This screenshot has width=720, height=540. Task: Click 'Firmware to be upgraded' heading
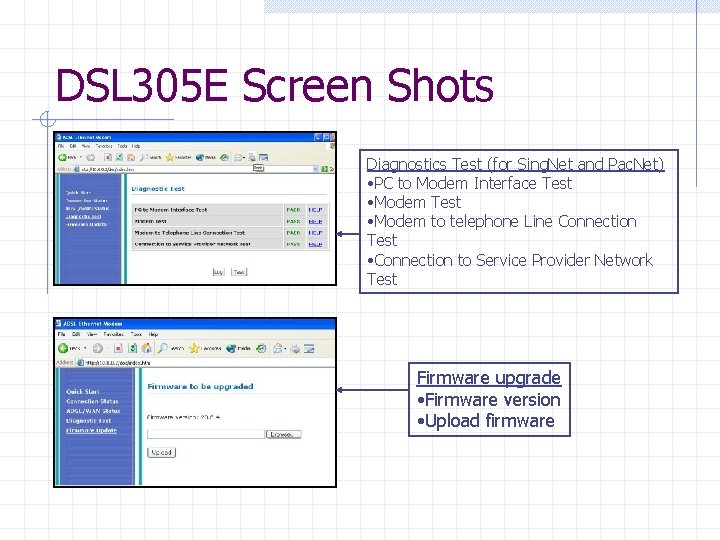pos(200,386)
